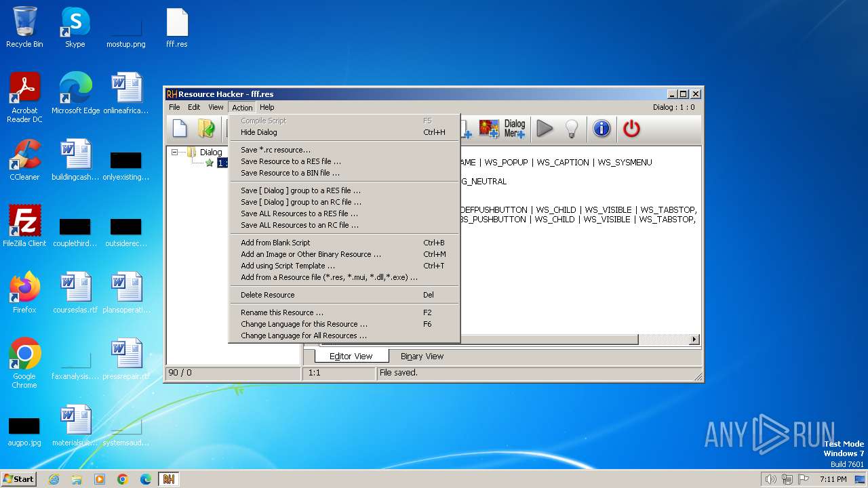The image size is (868, 488).
Task: Choose Change Language for All Resources
Action: click(344, 335)
